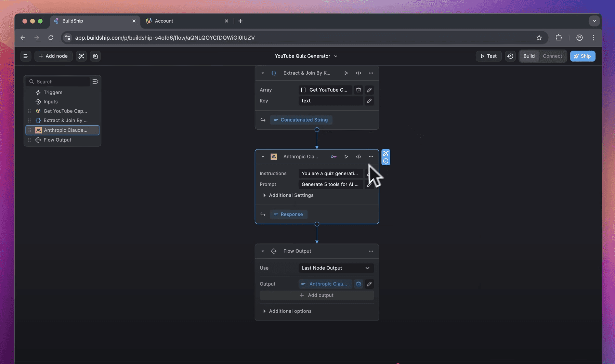Edit the Key field with pencil icon

pos(369,101)
